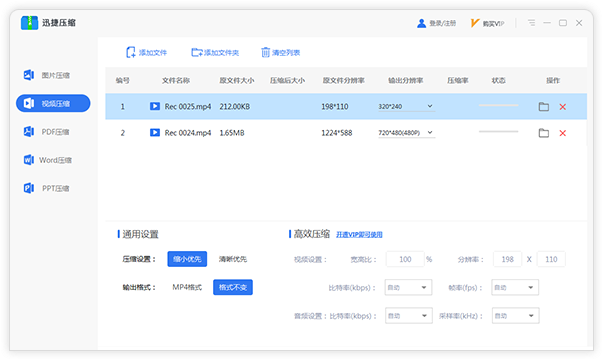Click 原文件大小 column header

pyautogui.click(x=237, y=80)
